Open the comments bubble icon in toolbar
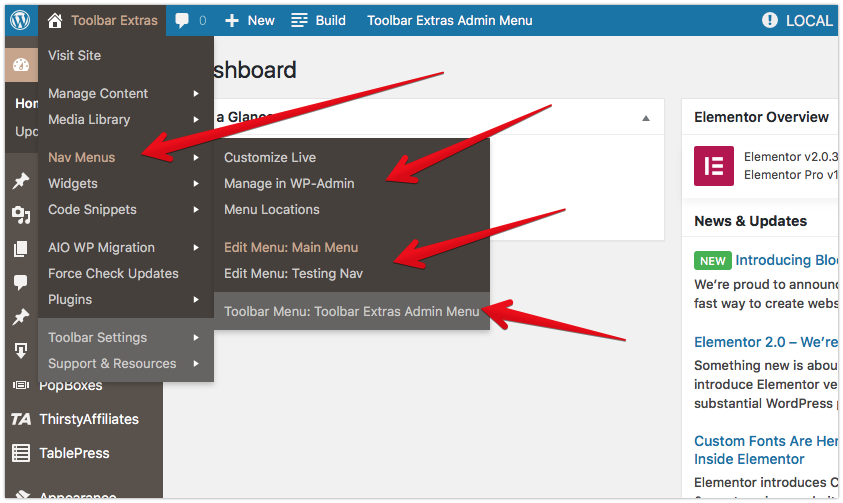The image size is (843, 503). pyautogui.click(x=182, y=20)
